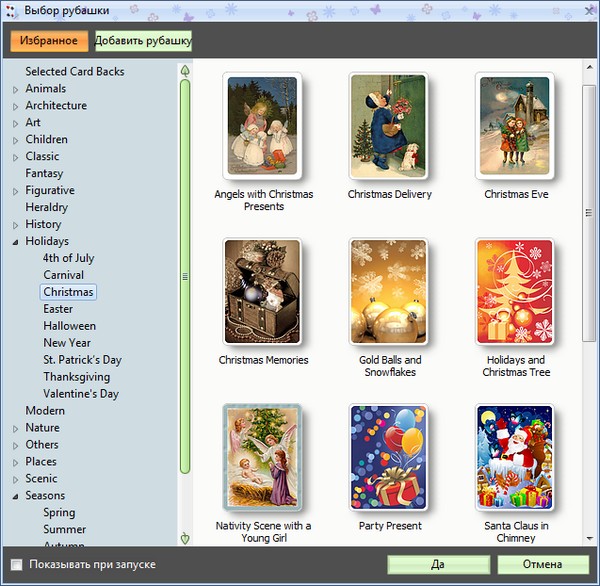Choose the Gold Balls and Snowflakes card back
Viewport: 600px width, 586px height.
[x=389, y=292]
